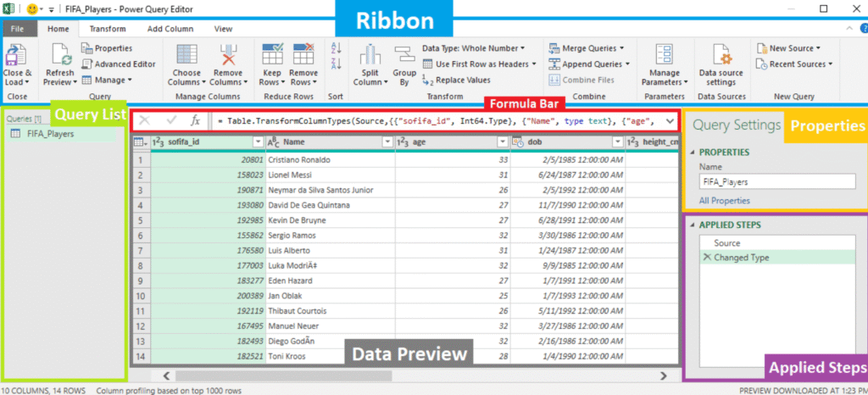This screenshot has height=395, width=868.
Task: Click Replace Values in the Transform group
Action: (x=456, y=80)
